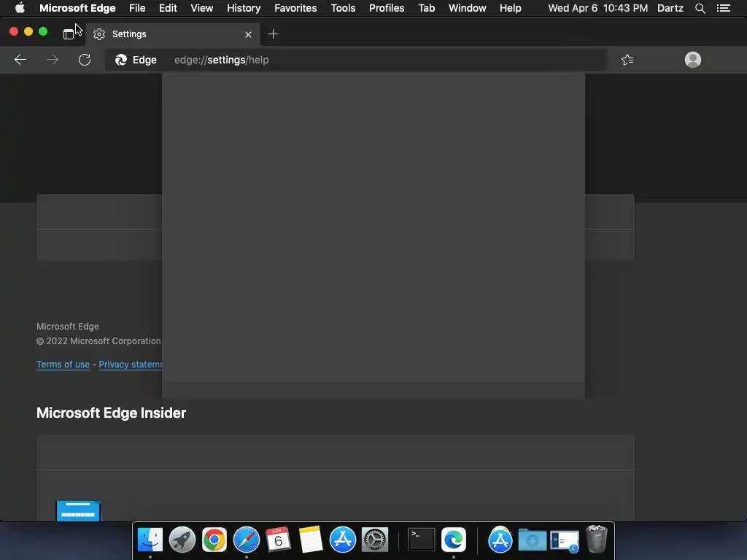Click the blue Insider channel icon
This screenshot has width=747, height=560.
coord(78,510)
